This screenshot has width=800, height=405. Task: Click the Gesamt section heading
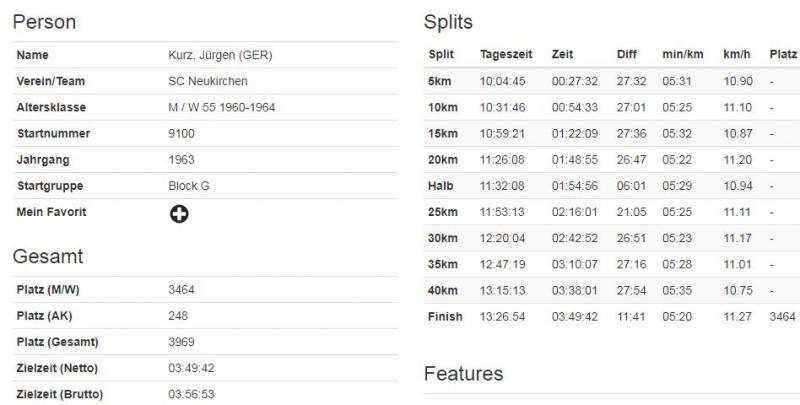click(48, 256)
